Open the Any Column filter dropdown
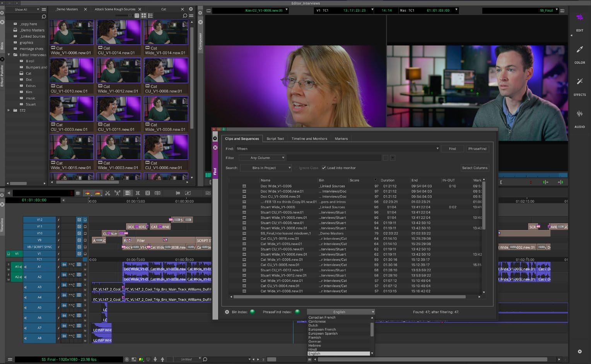The height and width of the screenshot is (364, 591). 262,158
